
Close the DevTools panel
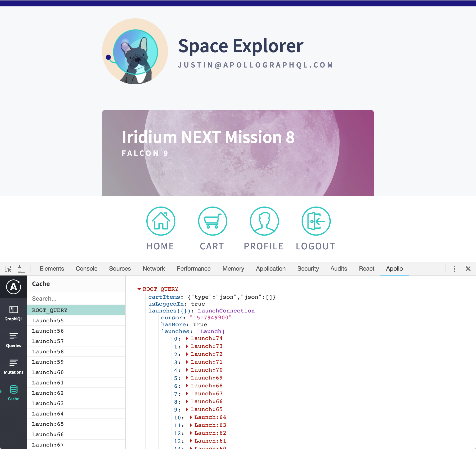tap(468, 269)
